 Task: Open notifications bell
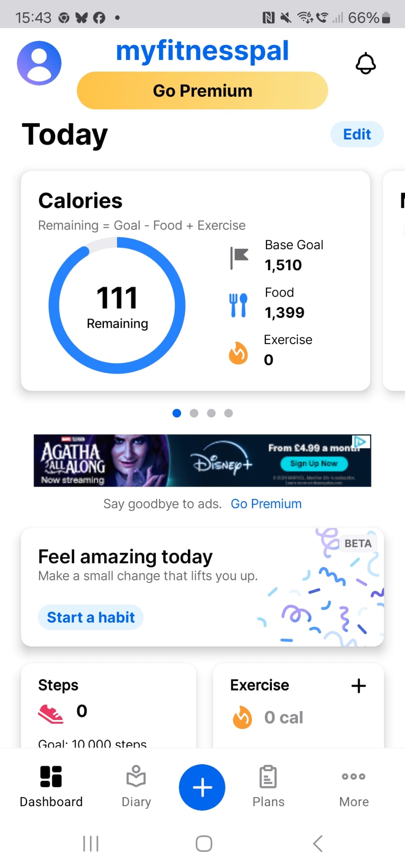pyautogui.click(x=366, y=64)
